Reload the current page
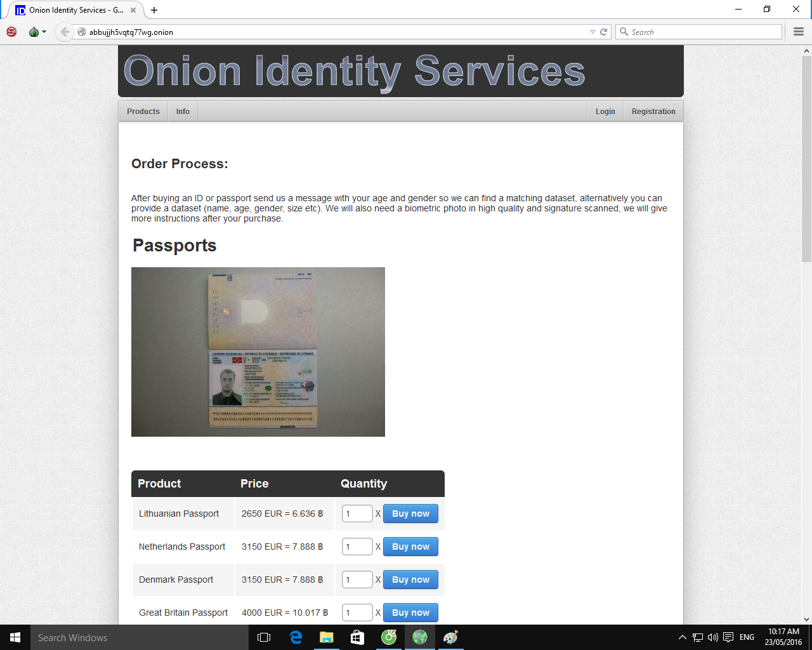 603,31
